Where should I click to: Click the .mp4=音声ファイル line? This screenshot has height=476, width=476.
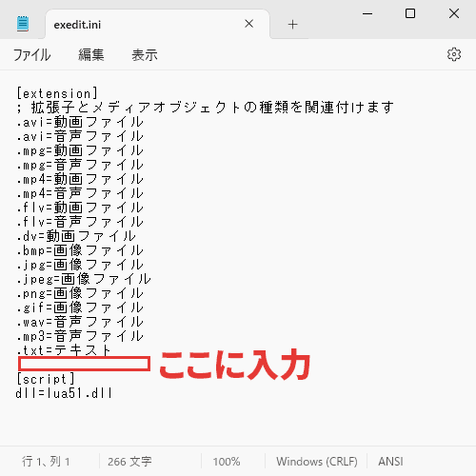pyautogui.click(x=80, y=193)
